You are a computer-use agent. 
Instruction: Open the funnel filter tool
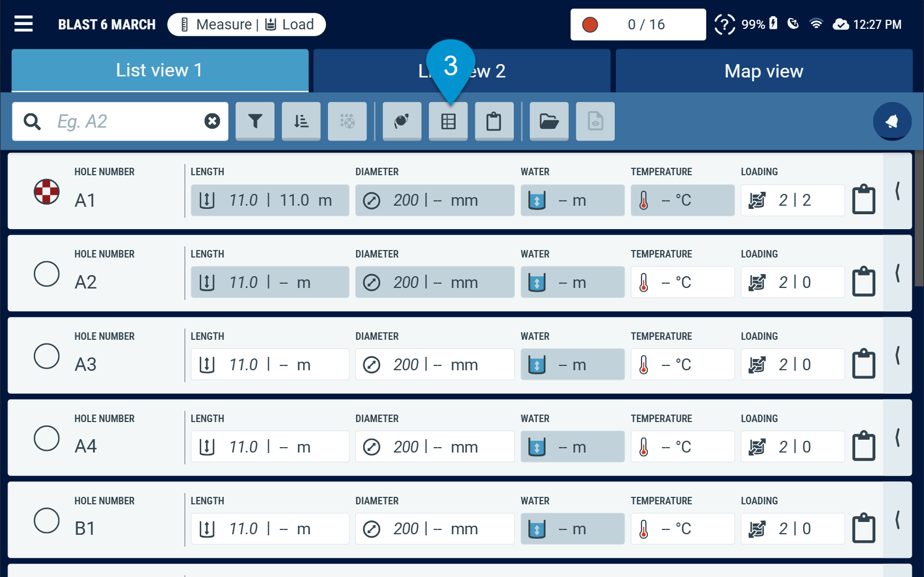(x=255, y=121)
